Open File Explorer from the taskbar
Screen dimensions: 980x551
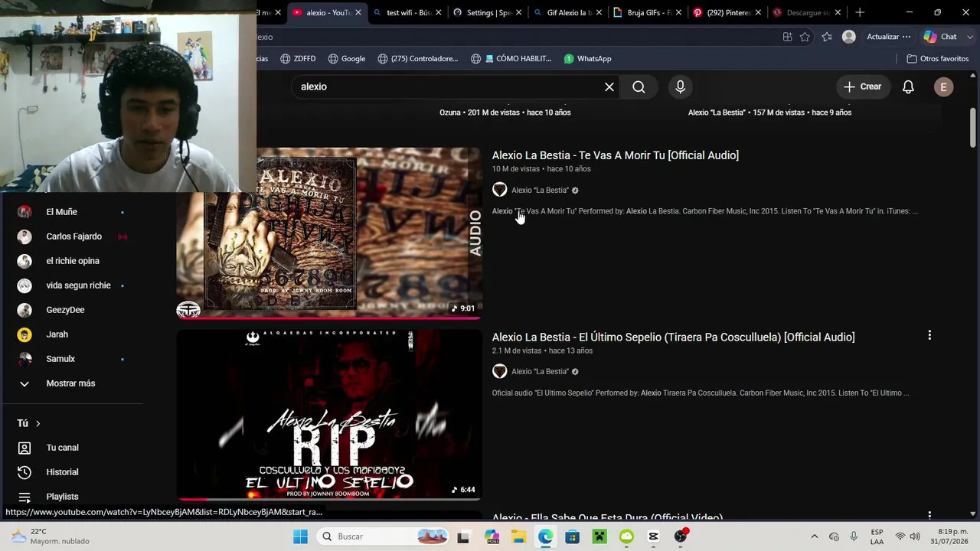518,536
